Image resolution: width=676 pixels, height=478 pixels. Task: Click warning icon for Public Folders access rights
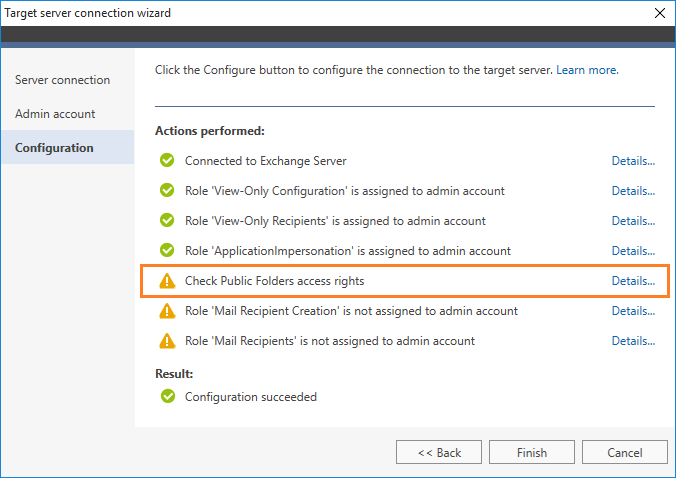(x=167, y=281)
